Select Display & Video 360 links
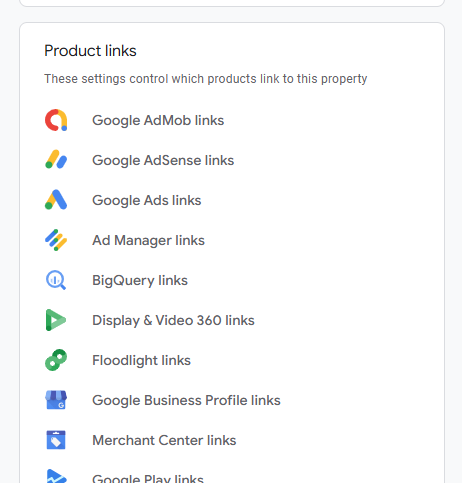 [173, 320]
